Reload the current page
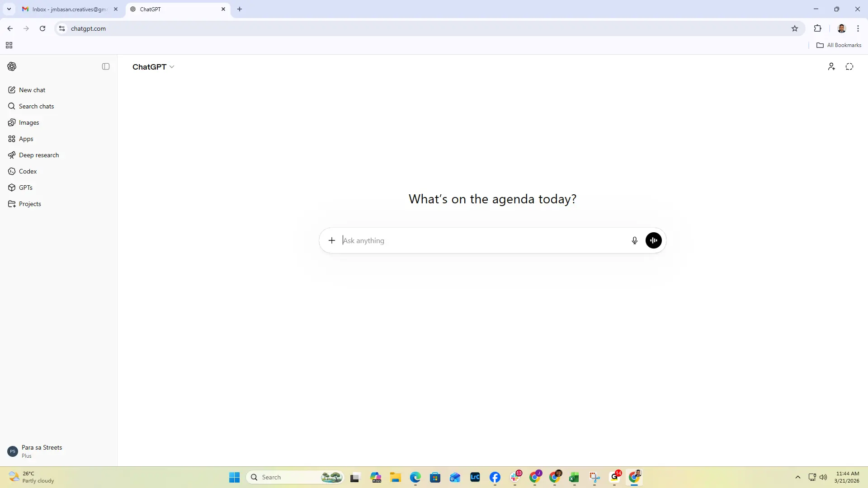Viewport: 868px width, 488px height. coord(42,28)
